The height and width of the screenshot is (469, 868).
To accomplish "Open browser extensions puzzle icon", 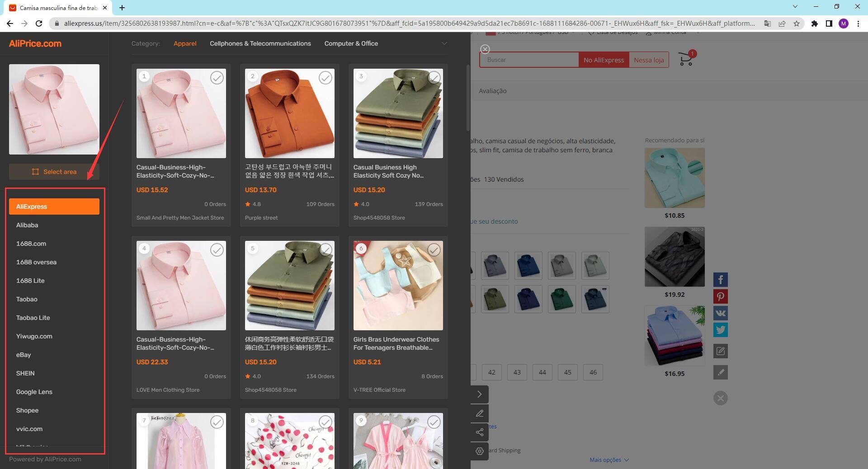I will 814,23.
